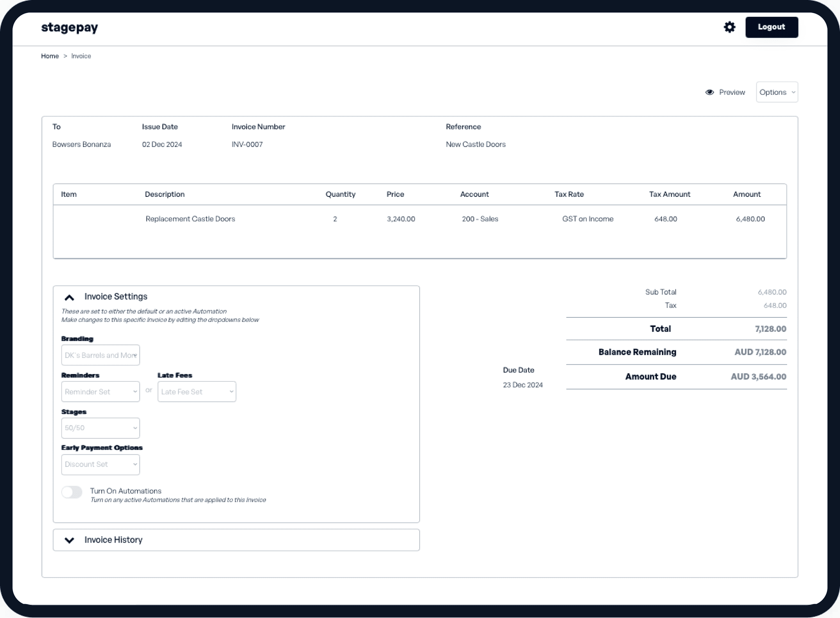Click the Due Date label
Image resolution: width=840 pixels, height=618 pixels.
pyautogui.click(x=518, y=370)
